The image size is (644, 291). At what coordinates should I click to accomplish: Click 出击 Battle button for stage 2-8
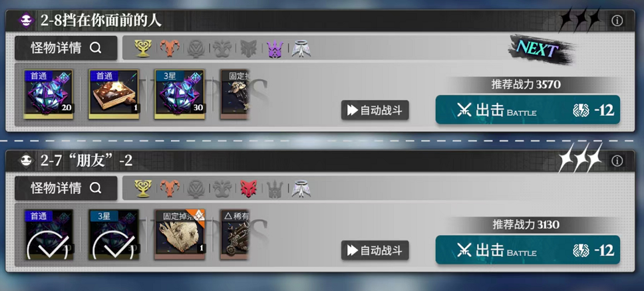pyautogui.click(x=528, y=110)
